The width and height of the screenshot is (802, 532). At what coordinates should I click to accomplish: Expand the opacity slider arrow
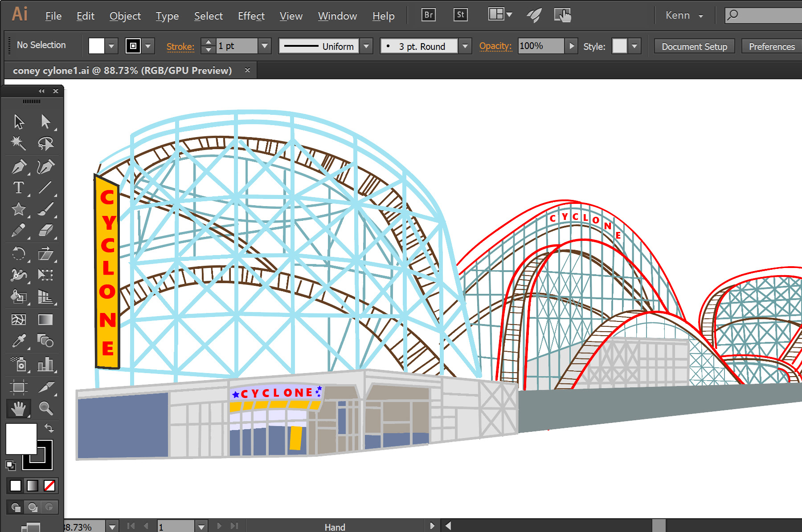click(x=571, y=46)
